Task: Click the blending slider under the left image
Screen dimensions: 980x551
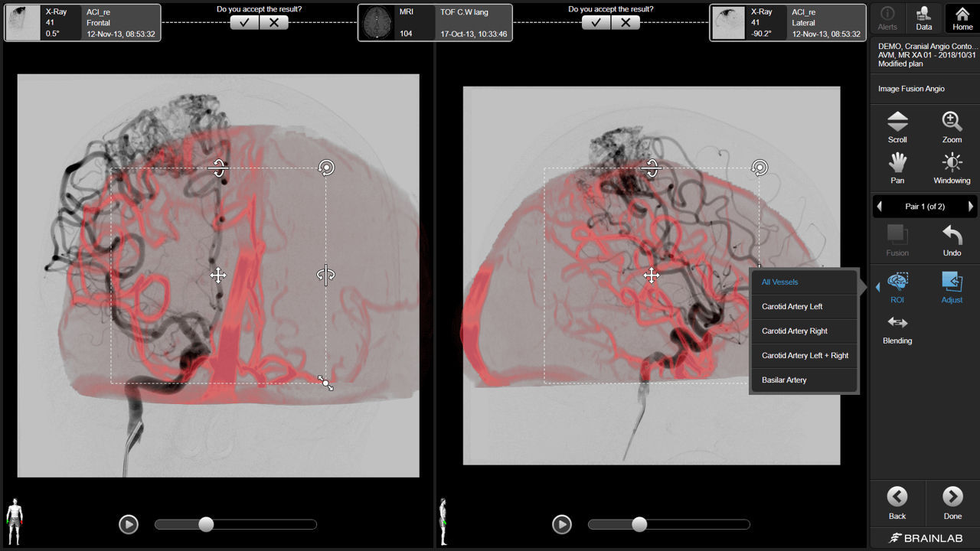Action: [x=205, y=524]
